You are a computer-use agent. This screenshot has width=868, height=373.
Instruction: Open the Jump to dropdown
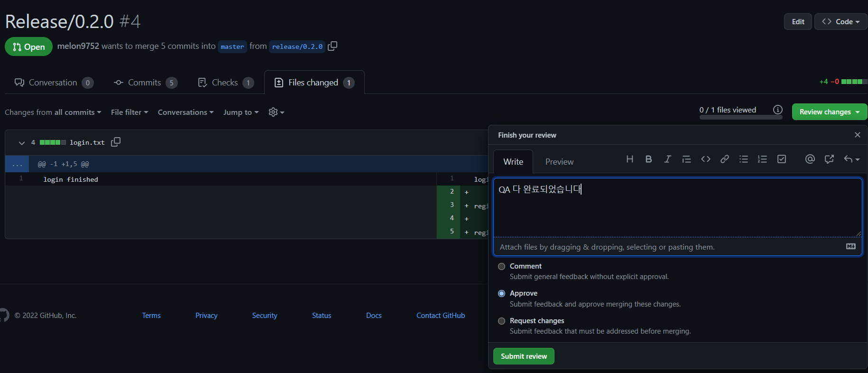tap(241, 112)
